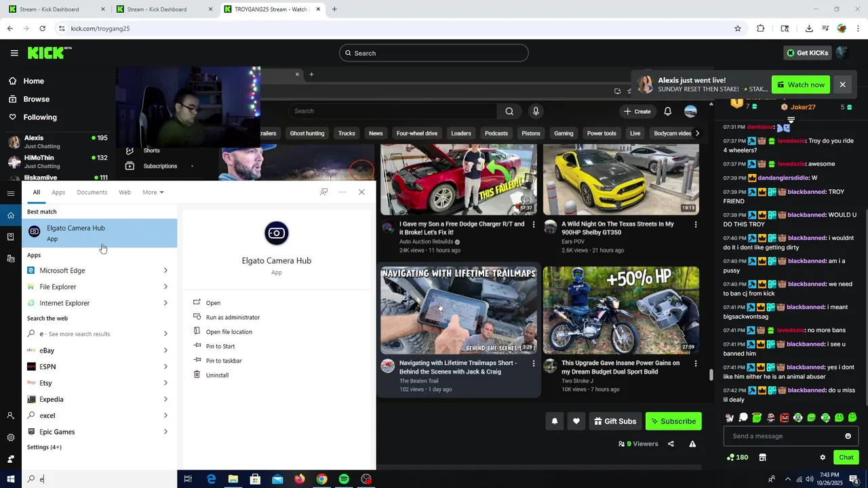
Task: Click the green Chat send button
Action: (846, 457)
